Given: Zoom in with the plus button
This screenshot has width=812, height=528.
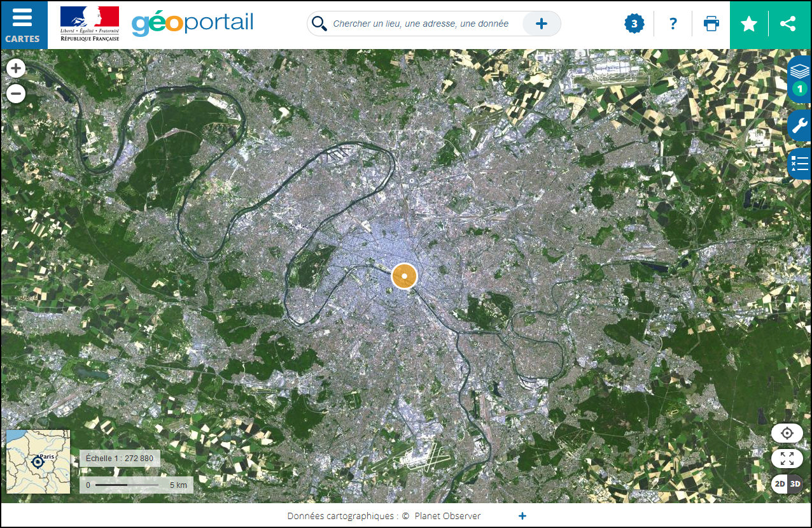Looking at the screenshot, I should 16,68.
